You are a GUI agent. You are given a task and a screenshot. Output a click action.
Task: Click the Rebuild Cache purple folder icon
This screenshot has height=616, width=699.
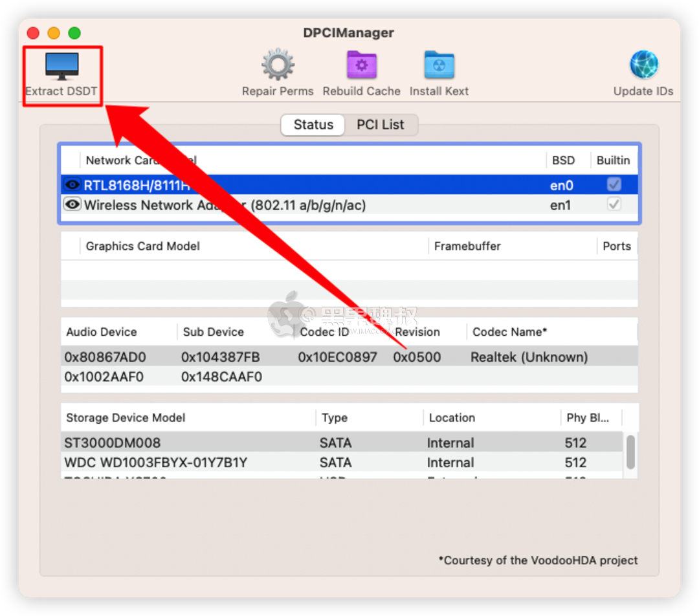[x=361, y=65]
